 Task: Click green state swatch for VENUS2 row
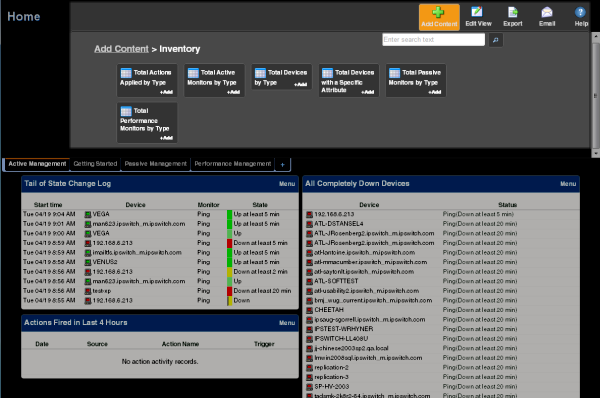[x=230, y=262]
